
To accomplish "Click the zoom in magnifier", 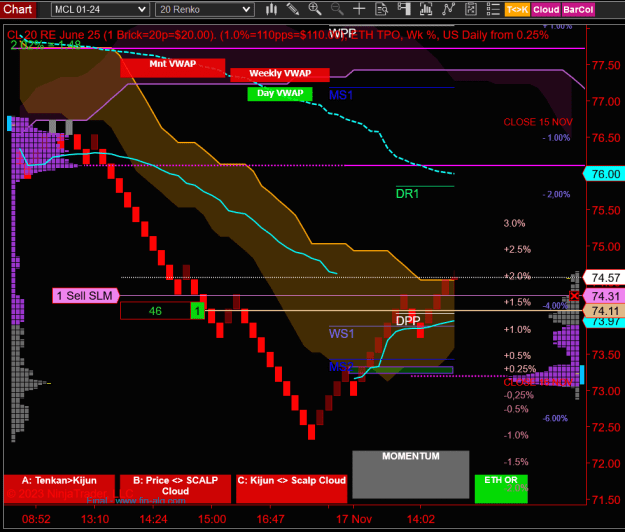I will [315, 9].
